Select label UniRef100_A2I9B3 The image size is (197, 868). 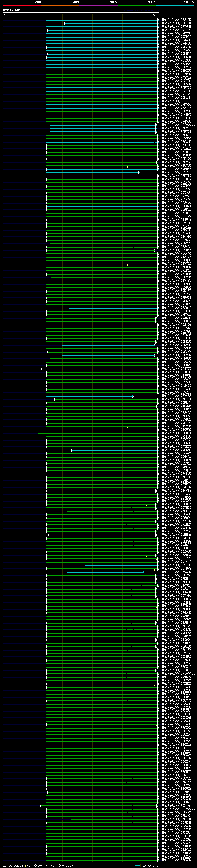pyautogui.click(x=176, y=60)
